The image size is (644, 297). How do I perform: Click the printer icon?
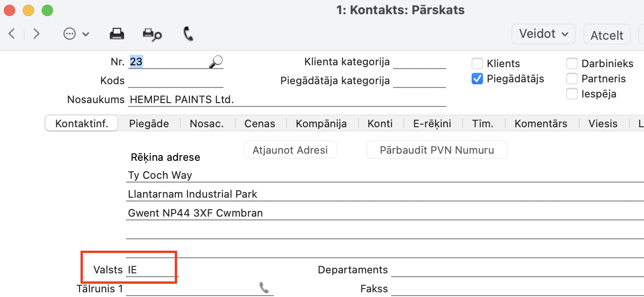(116, 34)
